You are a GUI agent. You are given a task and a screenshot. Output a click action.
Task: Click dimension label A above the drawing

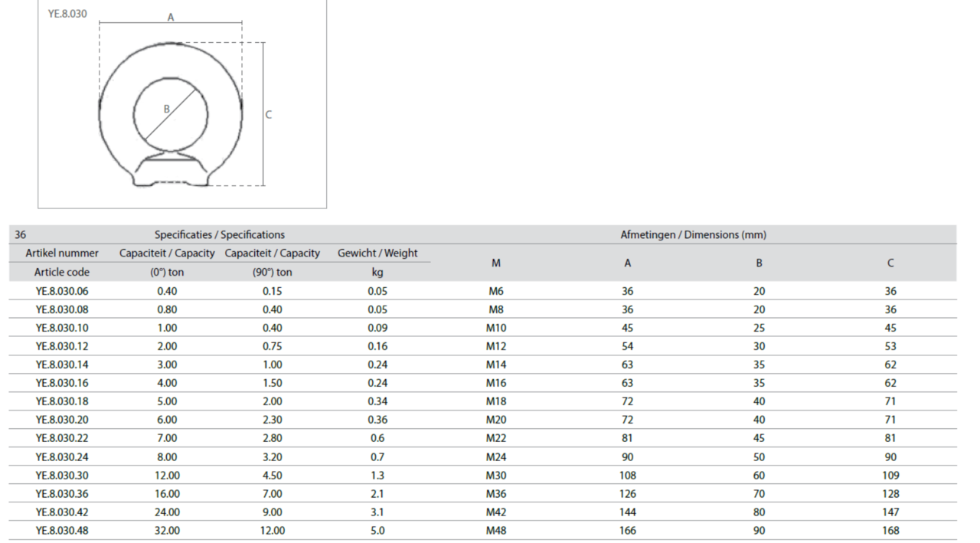pyautogui.click(x=171, y=17)
